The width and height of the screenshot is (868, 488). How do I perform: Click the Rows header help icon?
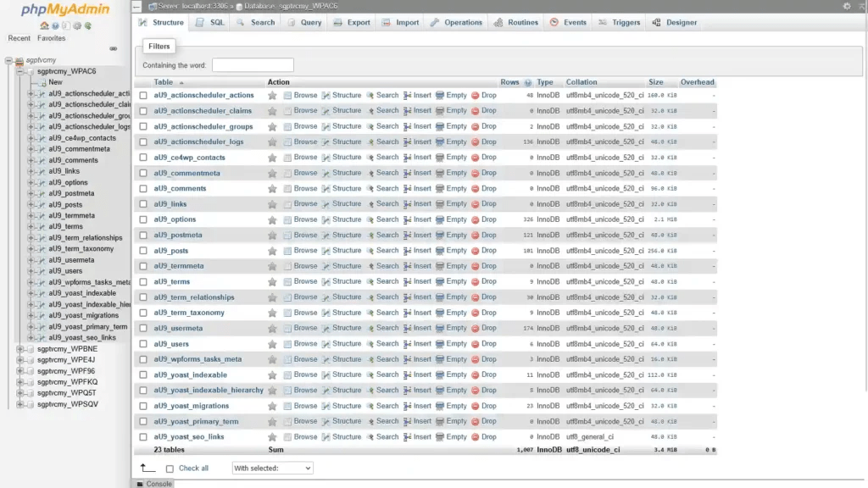coord(527,82)
